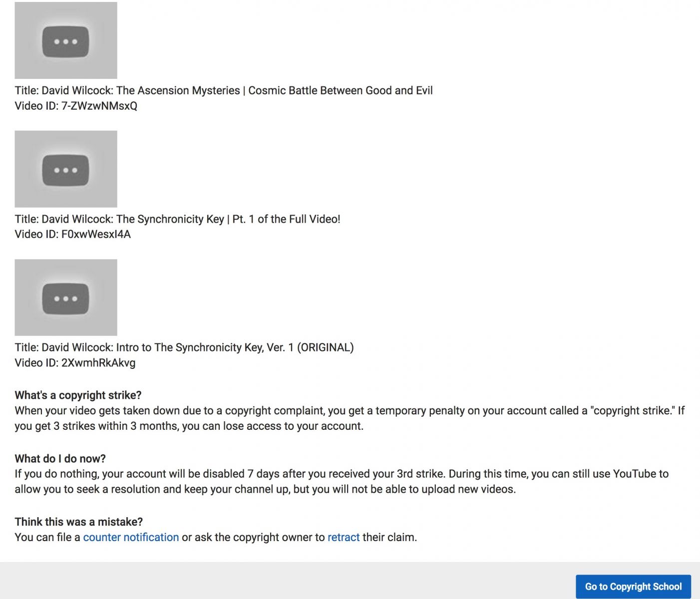Select the ellipsis thumbnail above Intro to Synchronicity Key
This screenshot has width=700, height=599.
coord(66,298)
